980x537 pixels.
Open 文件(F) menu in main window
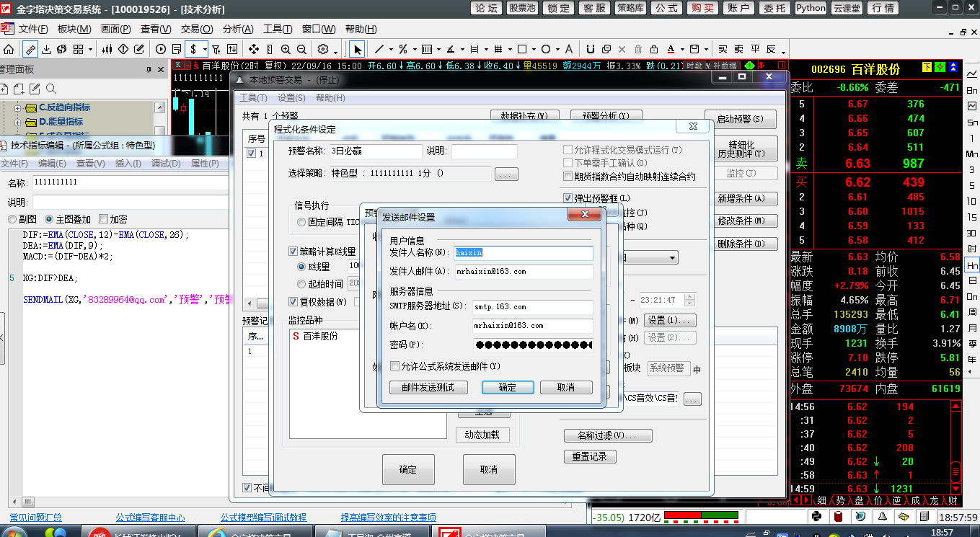(x=32, y=30)
